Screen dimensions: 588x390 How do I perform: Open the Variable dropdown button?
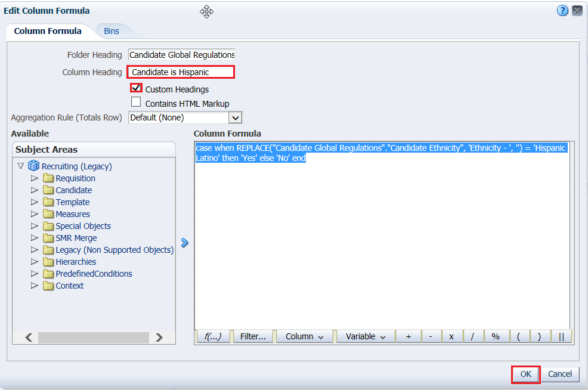pyautogui.click(x=365, y=336)
